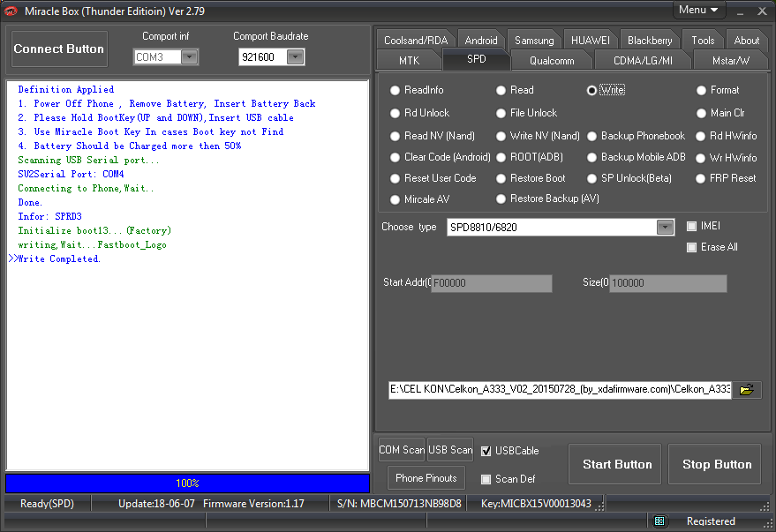Viewport: 776px width, 532px height.
Task: Tick the Erase All checkbox
Action: point(691,247)
